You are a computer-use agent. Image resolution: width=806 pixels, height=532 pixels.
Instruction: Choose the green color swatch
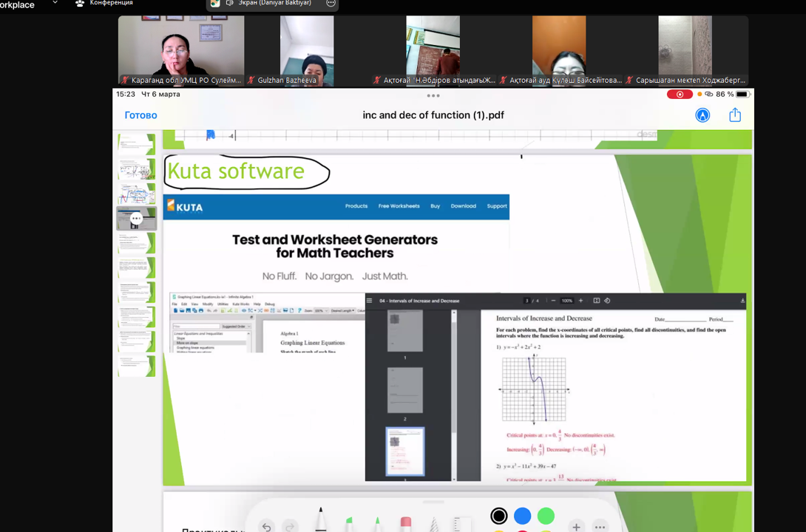point(546,516)
